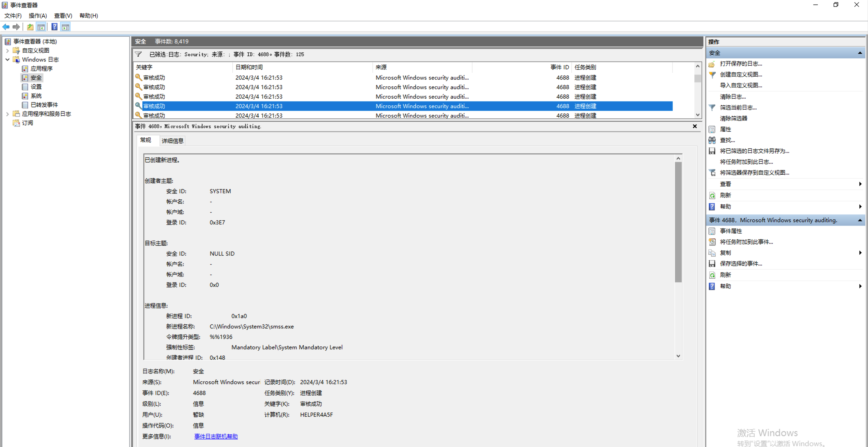Screen dimensions: 868x447
Task: Collapse the 安全 actions section header
Action: [x=860, y=53]
